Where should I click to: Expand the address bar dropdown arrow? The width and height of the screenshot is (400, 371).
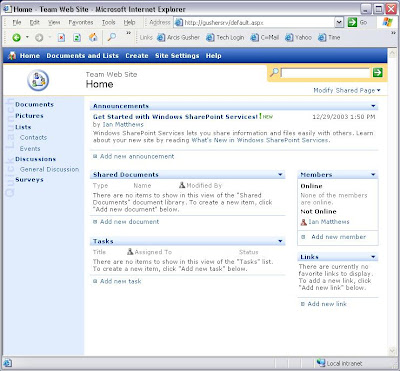(339, 22)
